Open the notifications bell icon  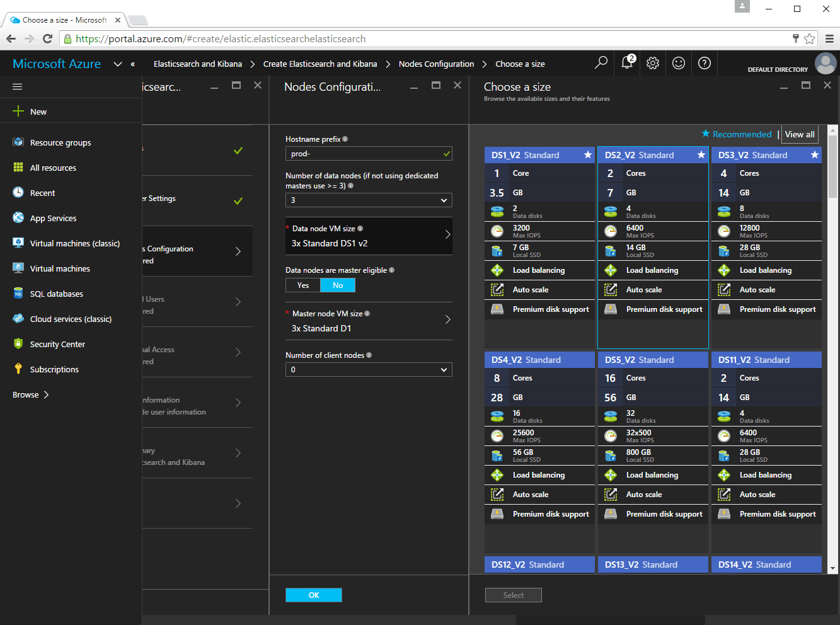(627, 62)
